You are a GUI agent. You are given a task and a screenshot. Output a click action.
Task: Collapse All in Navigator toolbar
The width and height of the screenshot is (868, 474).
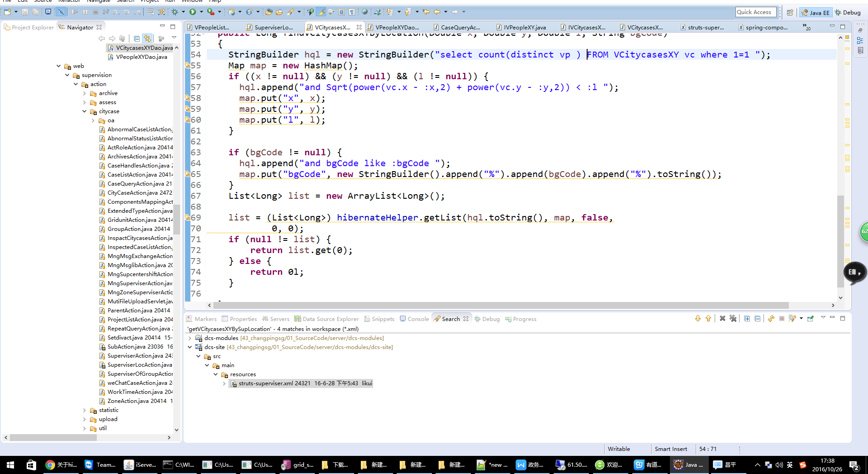[137, 38]
